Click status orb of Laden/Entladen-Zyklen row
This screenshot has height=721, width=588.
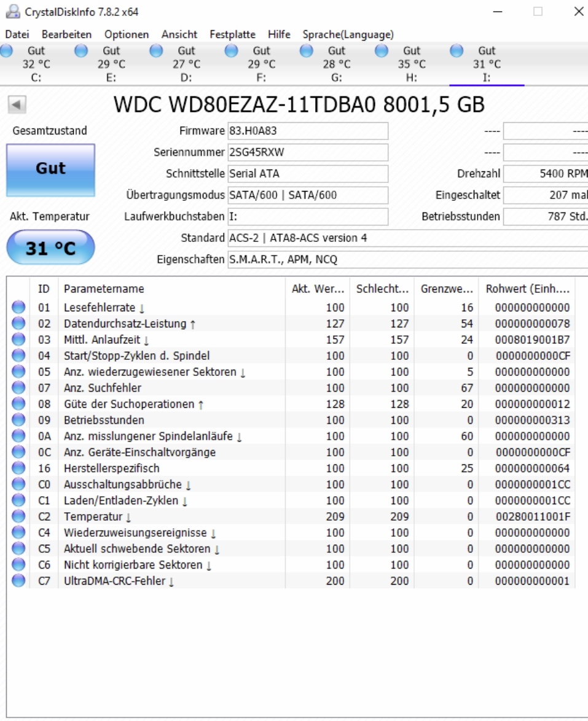18,500
